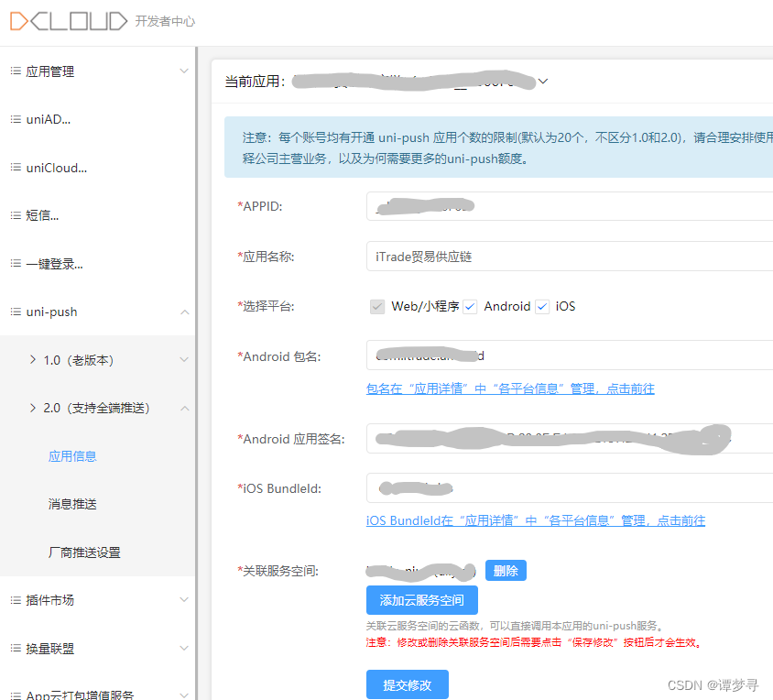
Task: Click the 开发者中心 header text
Action: pos(165,21)
